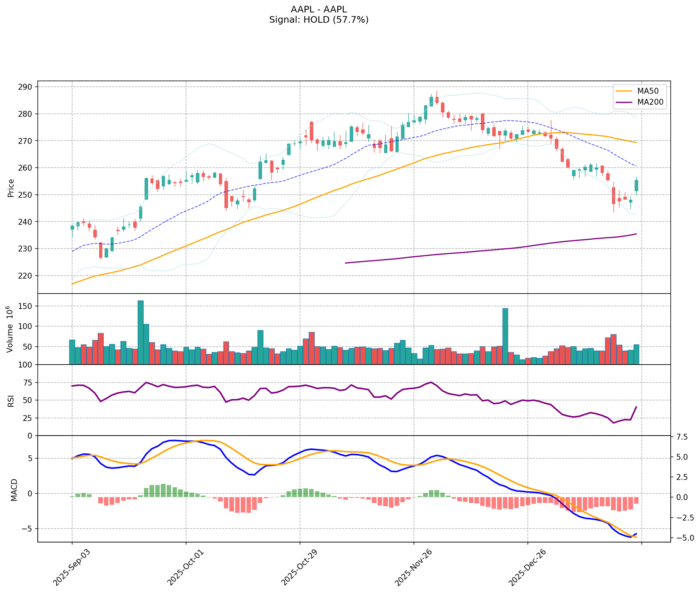Click the MA200 purple line swatch in legend
This screenshot has width=700, height=593.
(625, 102)
